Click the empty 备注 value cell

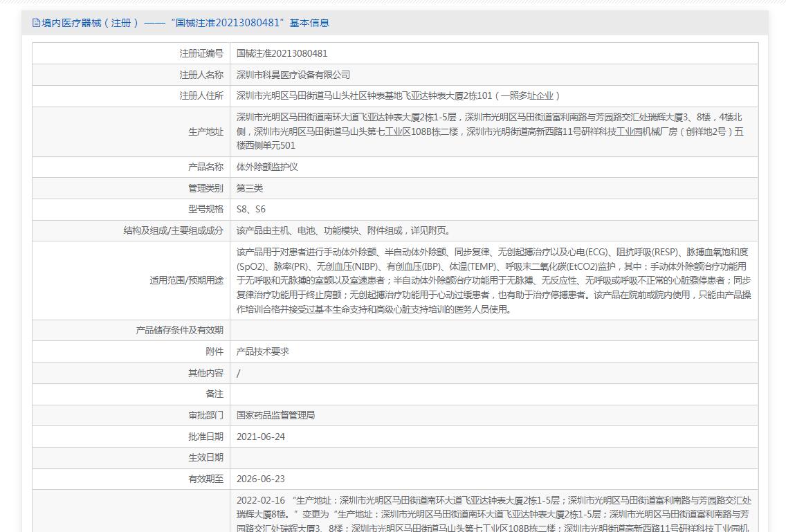click(493, 394)
